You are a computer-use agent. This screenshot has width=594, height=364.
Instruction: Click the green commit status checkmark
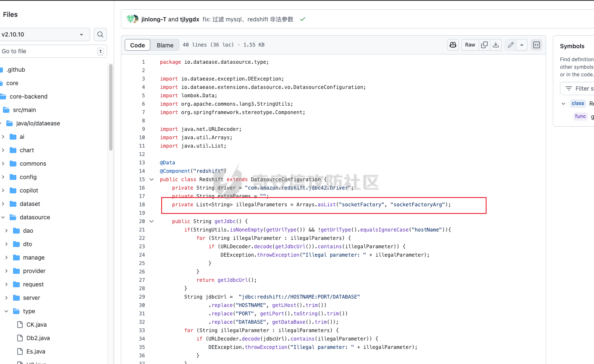pyautogui.click(x=302, y=19)
